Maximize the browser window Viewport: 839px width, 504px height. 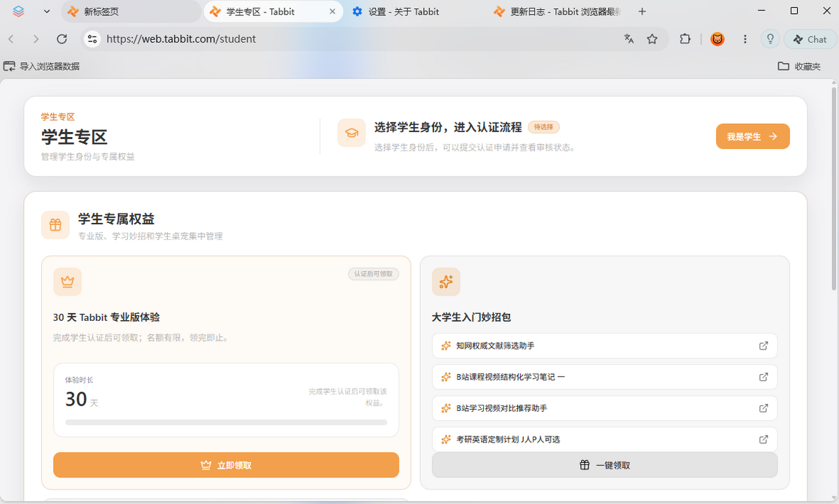794,11
